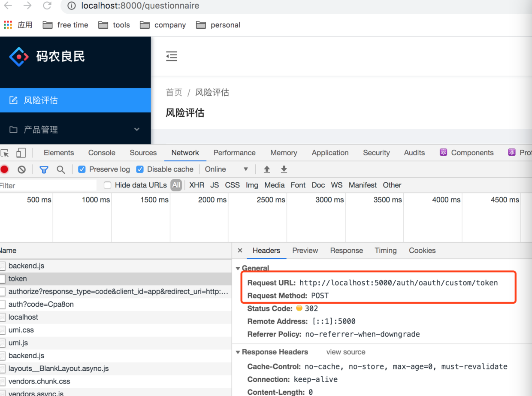Screen dimensions: 532x396
Task: Click the export HAR download arrow
Action: click(284, 169)
